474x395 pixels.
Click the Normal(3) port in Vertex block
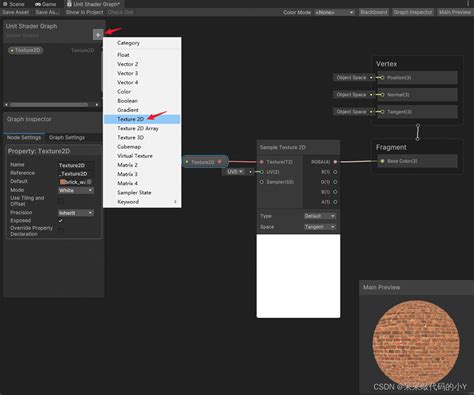pyautogui.click(x=382, y=95)
